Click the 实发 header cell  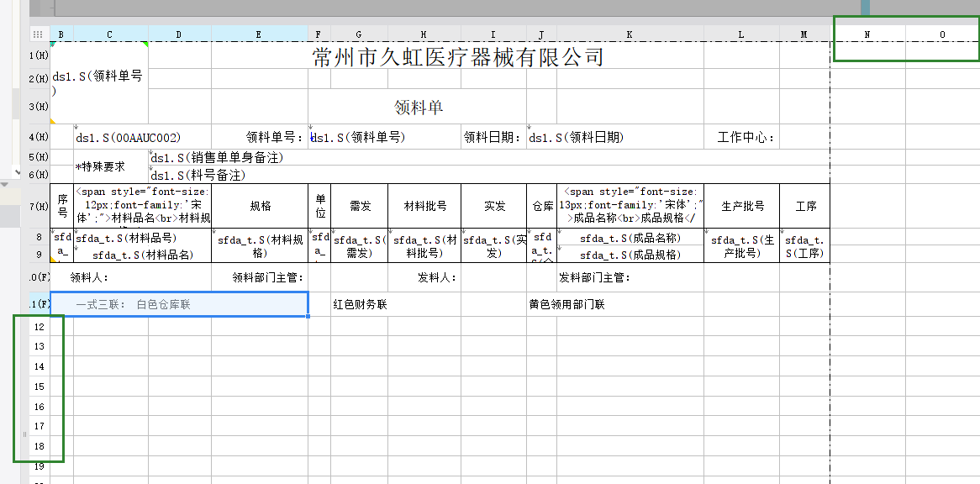[493, 206]
